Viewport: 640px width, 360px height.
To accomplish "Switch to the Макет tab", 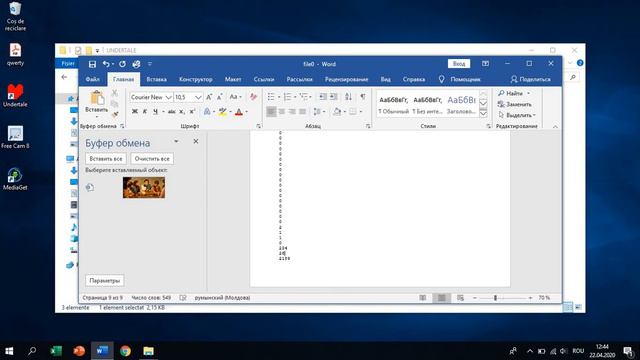I will click(233, 79).
